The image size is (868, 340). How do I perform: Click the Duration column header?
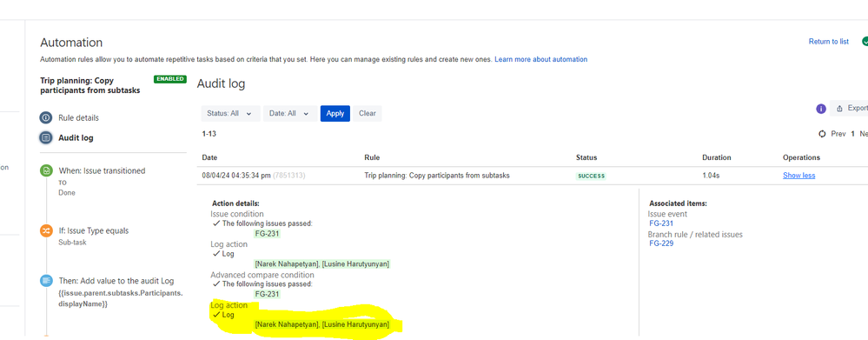click(x=716, y=157)
